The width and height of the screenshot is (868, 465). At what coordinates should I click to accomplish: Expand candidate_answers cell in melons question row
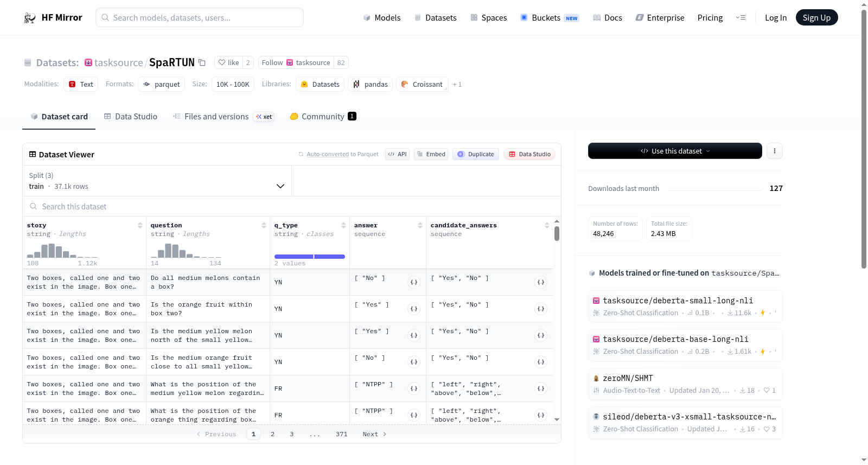click(541, 282)
